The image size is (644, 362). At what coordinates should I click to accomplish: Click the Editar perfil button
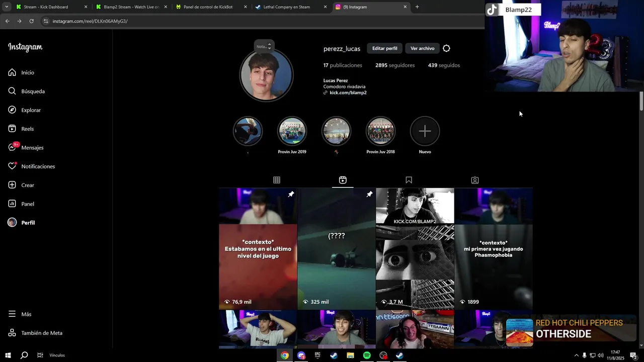(x=385, y=48)
